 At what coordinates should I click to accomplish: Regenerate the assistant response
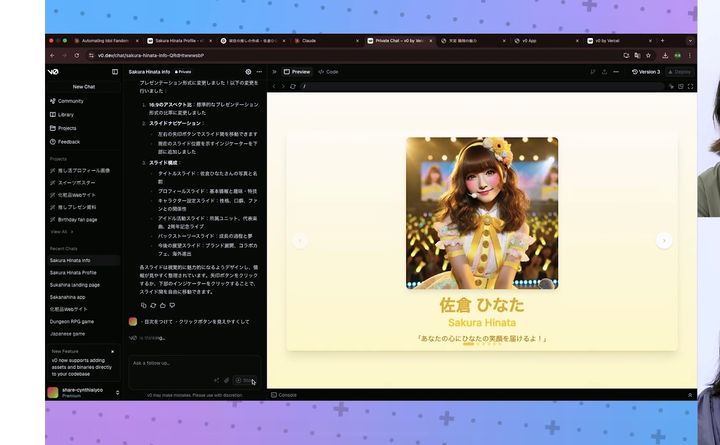click(x=153, y=305)
